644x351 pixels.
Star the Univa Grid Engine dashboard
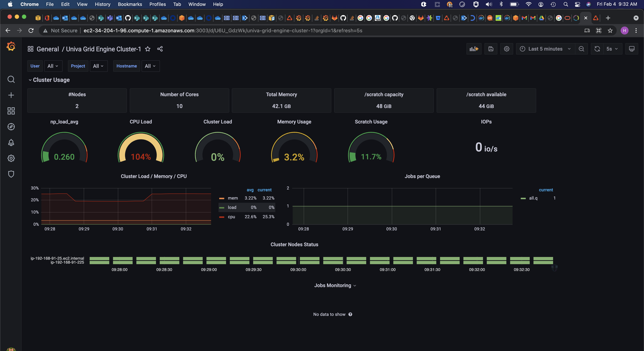[148, 49]
